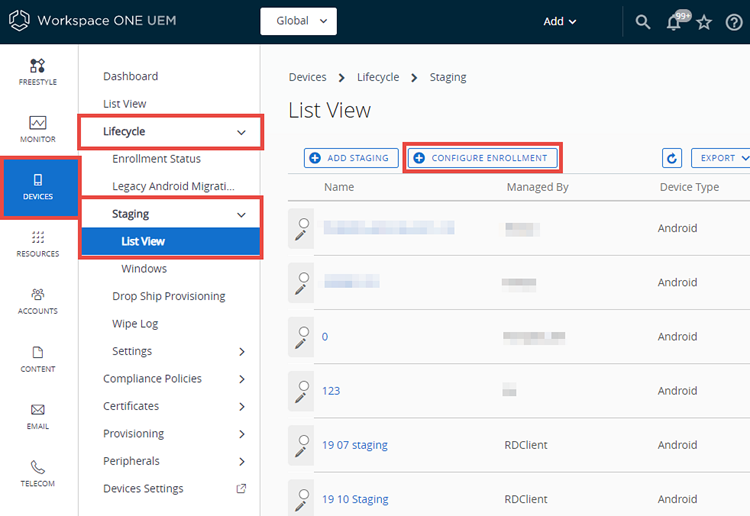Select the Devices sidebar icon

tap(38, 187)
